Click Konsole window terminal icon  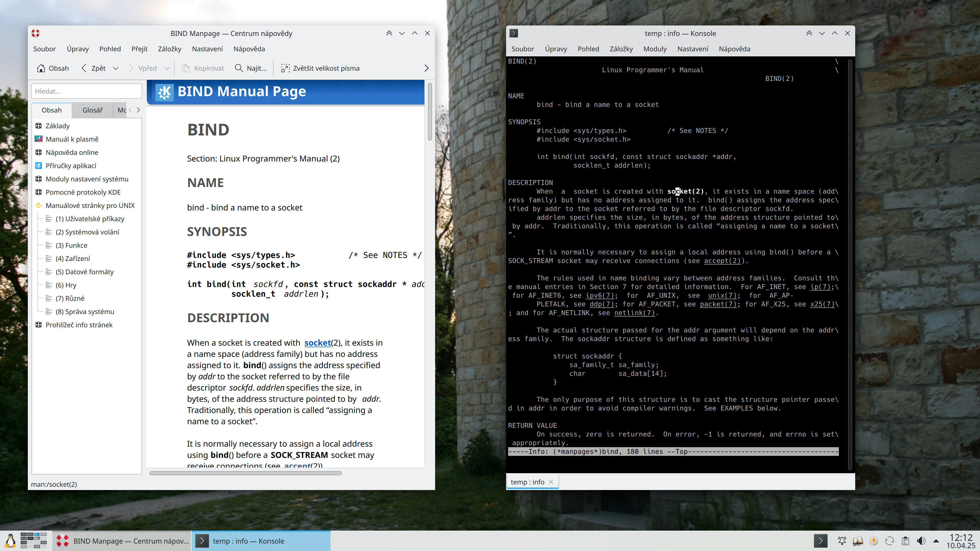click(x=513, y=33)
